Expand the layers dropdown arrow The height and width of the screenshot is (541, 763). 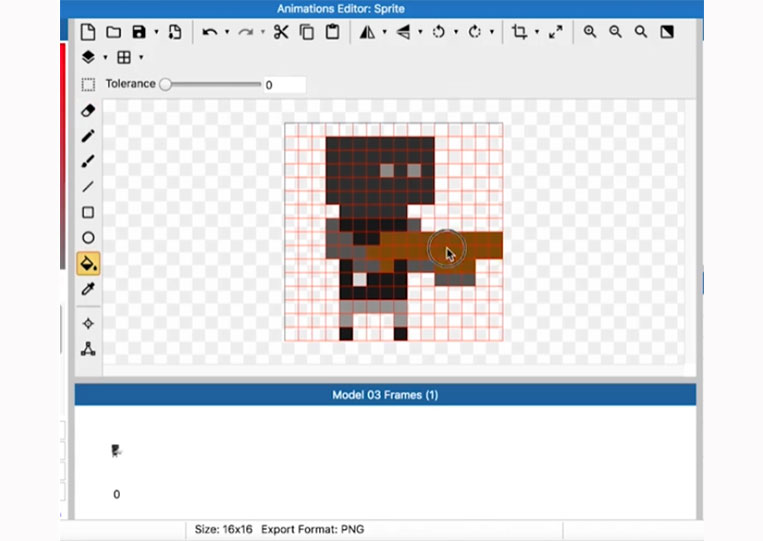tap(105, 57)
